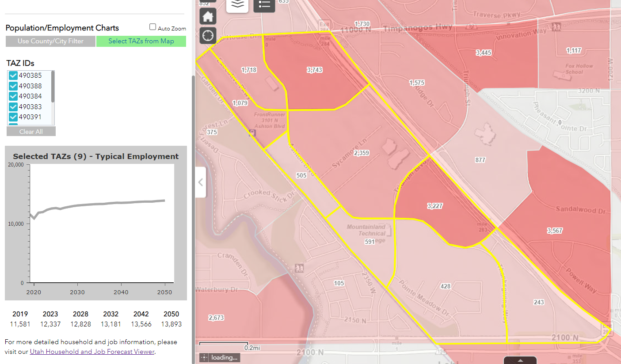Click the zone label 375
Screen dimensions: 621x364
click(x=212, y=132)
